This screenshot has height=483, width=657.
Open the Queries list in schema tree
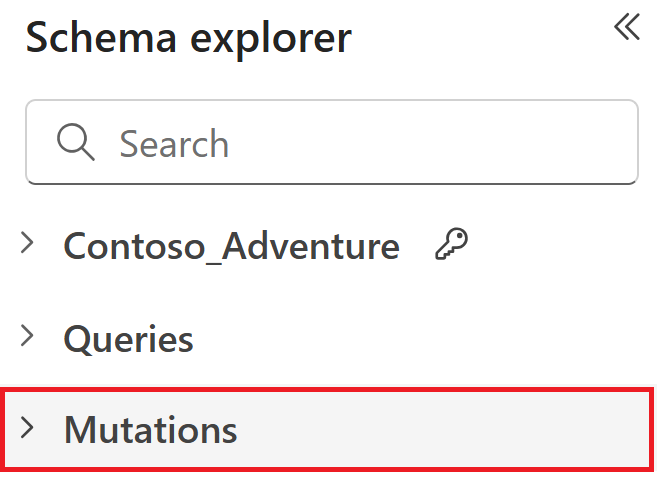[x=27, y=337]
